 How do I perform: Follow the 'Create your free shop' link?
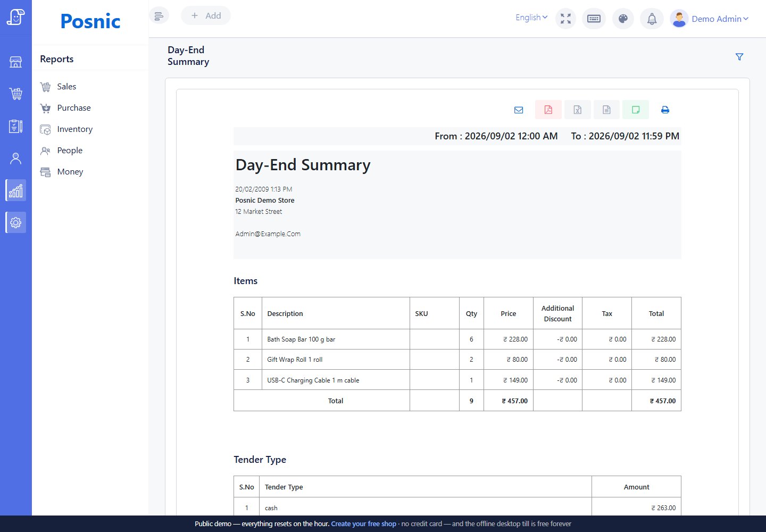point(363,523)
